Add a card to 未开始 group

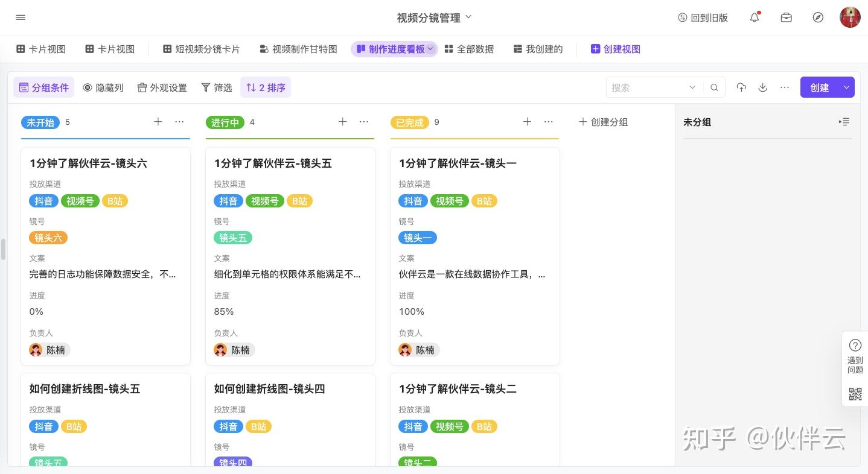(158, 122)
